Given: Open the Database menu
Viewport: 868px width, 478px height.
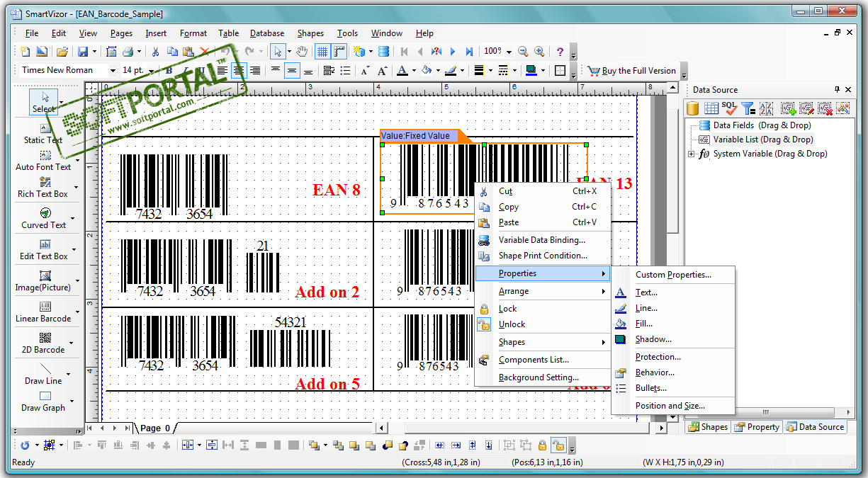Looking at the screenshot, I should (x=267, y=33).
